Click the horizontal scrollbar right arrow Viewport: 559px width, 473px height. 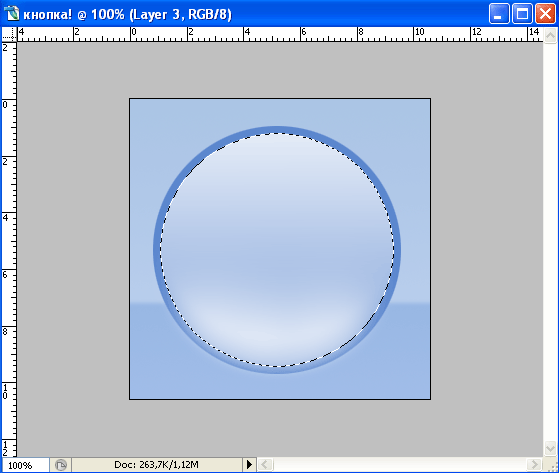click(x=534, y=464)
